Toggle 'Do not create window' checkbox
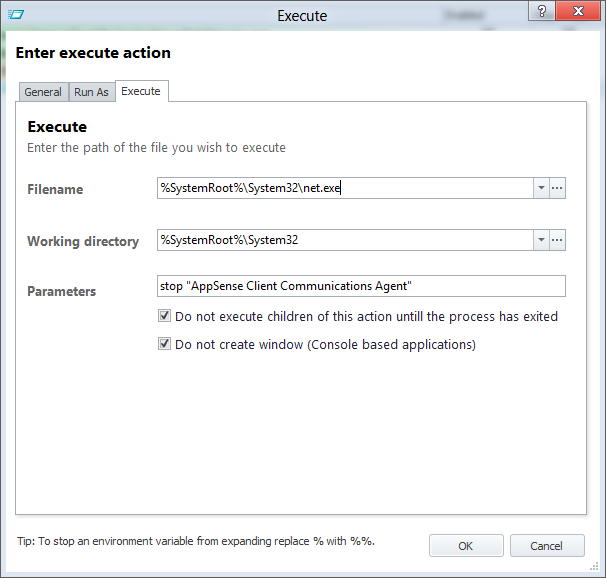 point(164,343)
